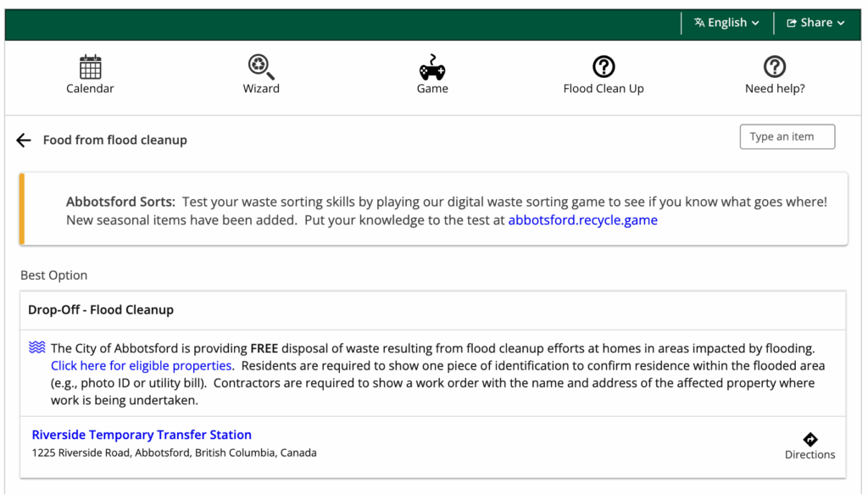Open the Game controller icon

[x=432, y=67]
